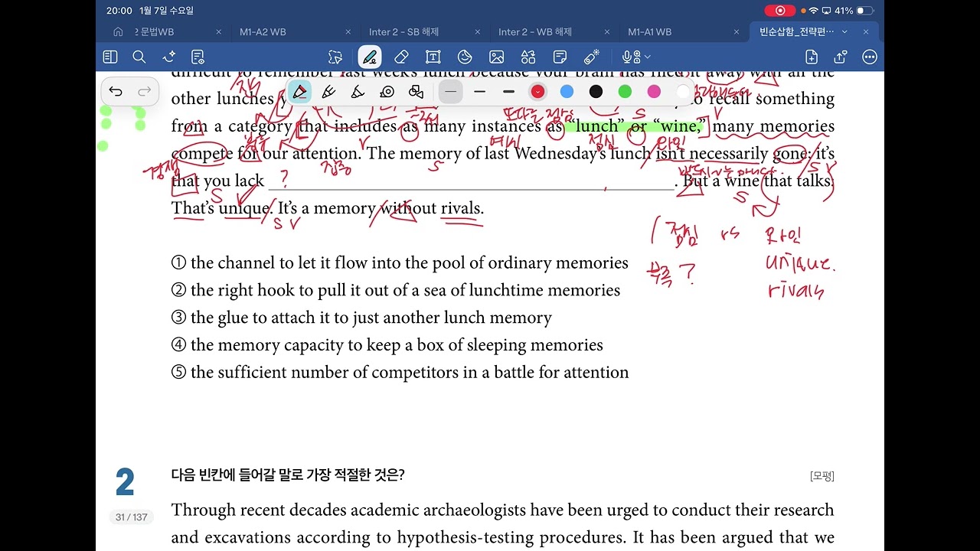Pick the black pen color
The height and width of the screenshot is (551, 980).
[x=596, y=92]
